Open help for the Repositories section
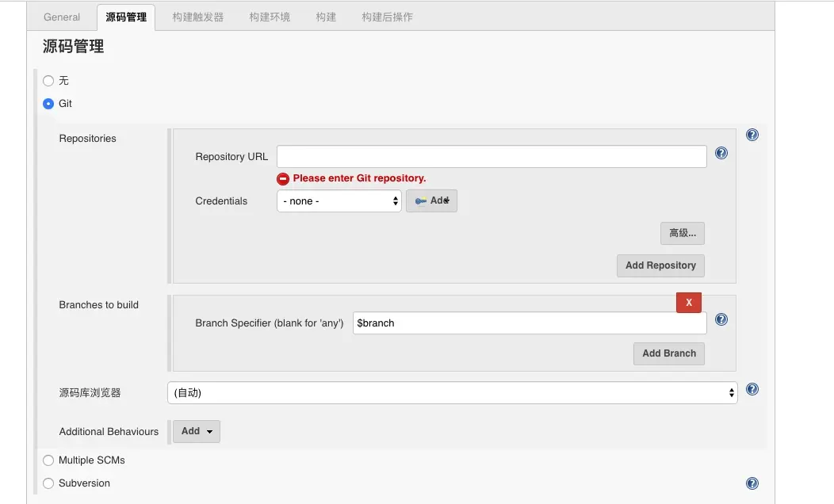834x504 pixels. tap(752, 135)
